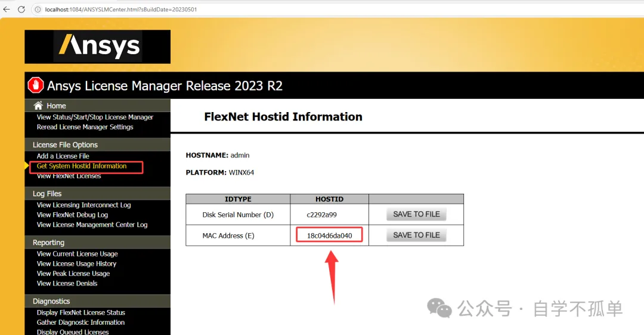644x335 pixels.
Task: Click the Home house icon
Action: (x=38, y=106)
